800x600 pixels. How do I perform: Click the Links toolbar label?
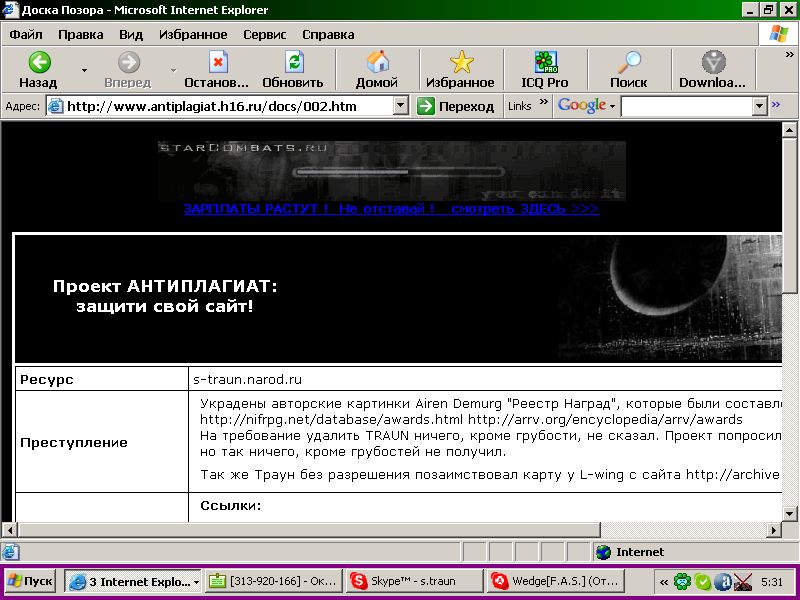point(519,106)
